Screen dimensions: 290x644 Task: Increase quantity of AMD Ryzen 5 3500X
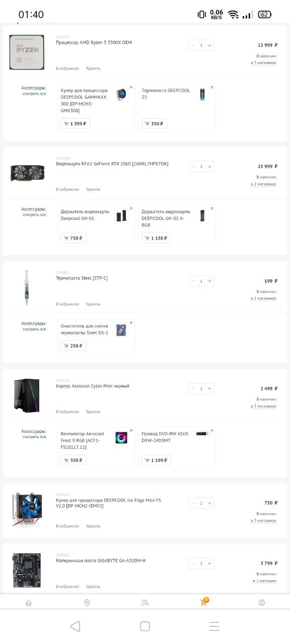pos(210,45)
